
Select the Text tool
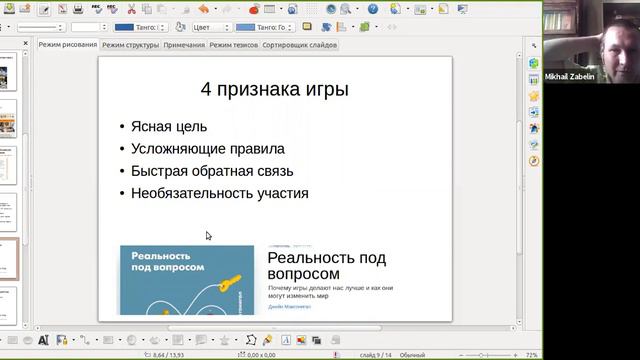pyautogui.click(x=43, y=340)
